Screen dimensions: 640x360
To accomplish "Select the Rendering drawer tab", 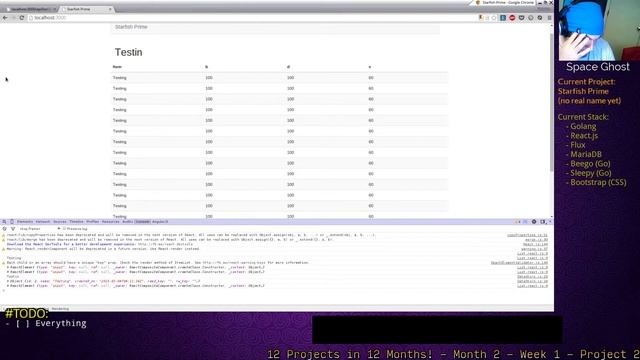I will [60, 309].
